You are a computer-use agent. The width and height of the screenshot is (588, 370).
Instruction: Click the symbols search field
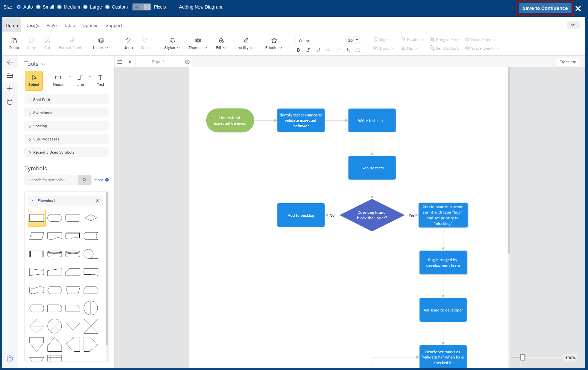[51, 180]
